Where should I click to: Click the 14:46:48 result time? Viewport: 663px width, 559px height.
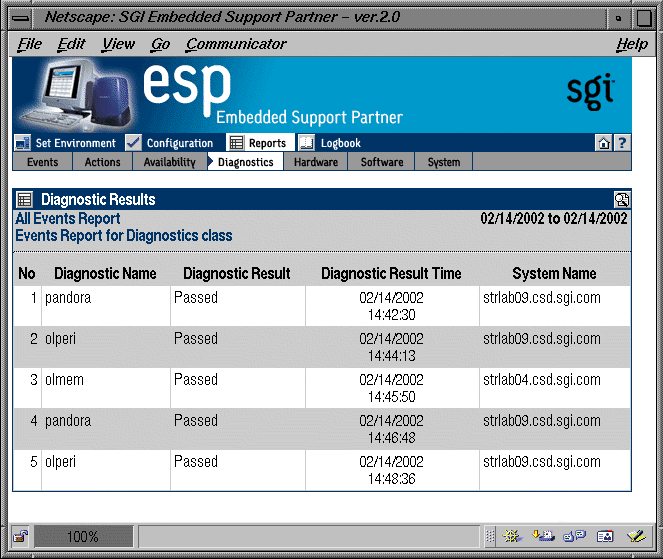392,438
